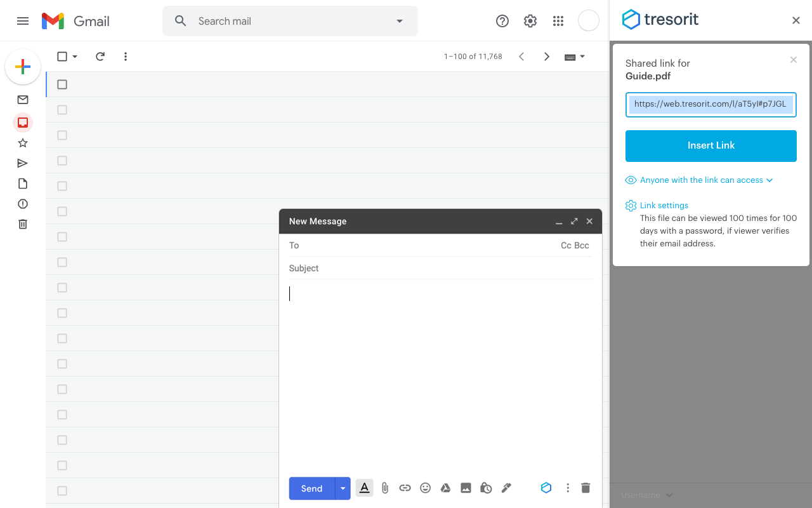Expand 'Anyone with the link can access' options
This screenshot has width=812, height=508.
(700, 180)
